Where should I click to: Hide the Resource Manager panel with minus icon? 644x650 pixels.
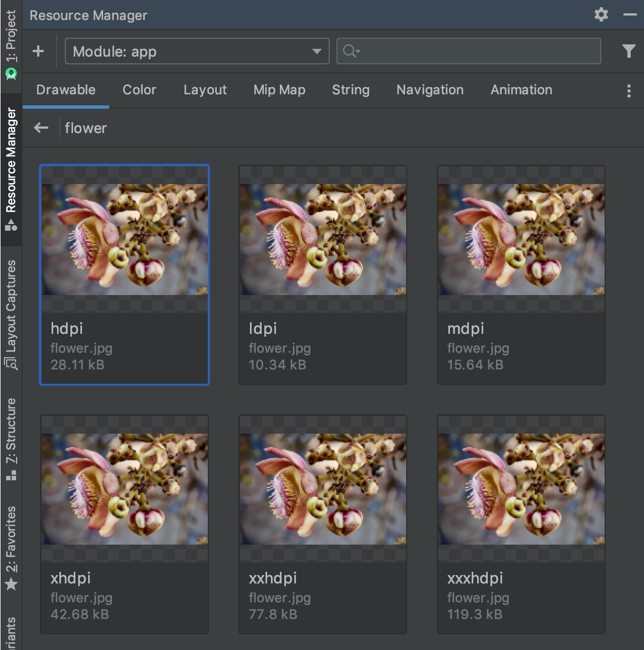630,14
